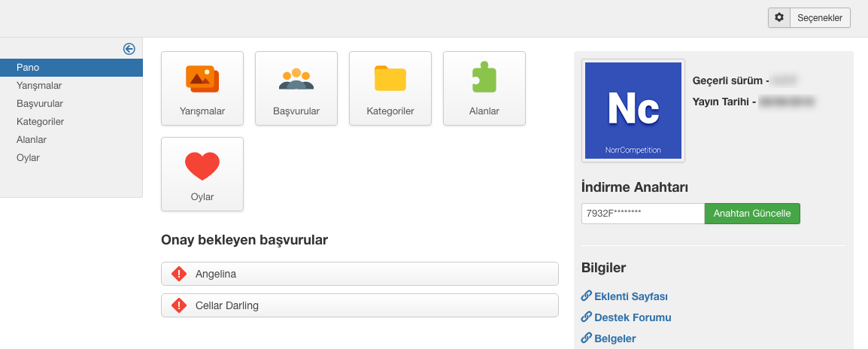Open the Yarışmalar dashboard icon tile

tap(202, 88)
